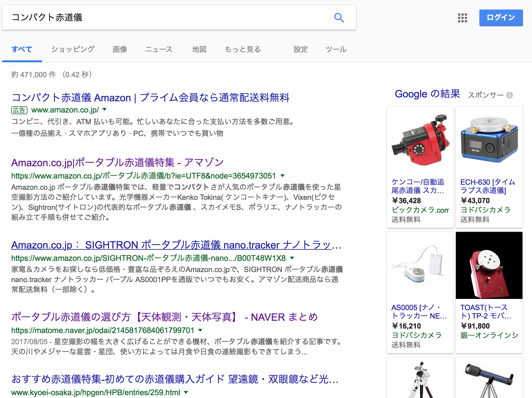The image size is (532, 398).
Task: Click the blue search magnifier icon
Action: (339, 18)
